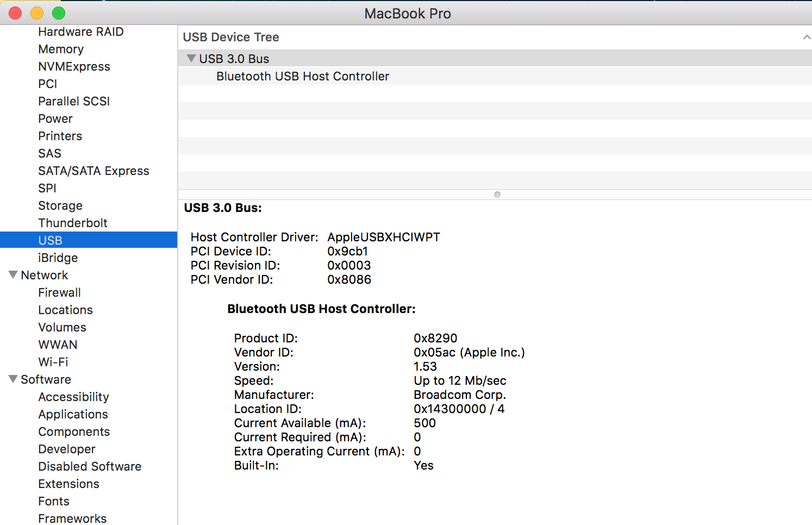The width and height of the screenshot is (812, 525).
Task: Click the PCI Device ID value 0x9cb1
Action: coord(348,251)
